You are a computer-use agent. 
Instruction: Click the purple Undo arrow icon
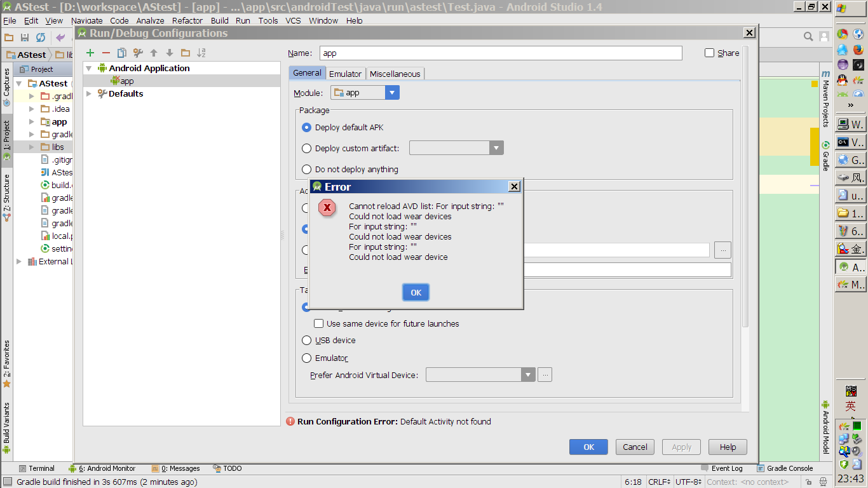60,37
